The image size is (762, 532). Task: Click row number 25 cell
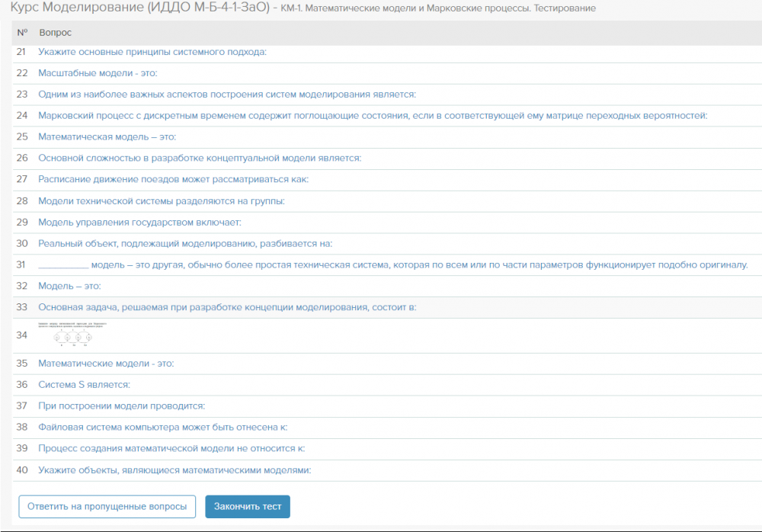coord(22,136)
